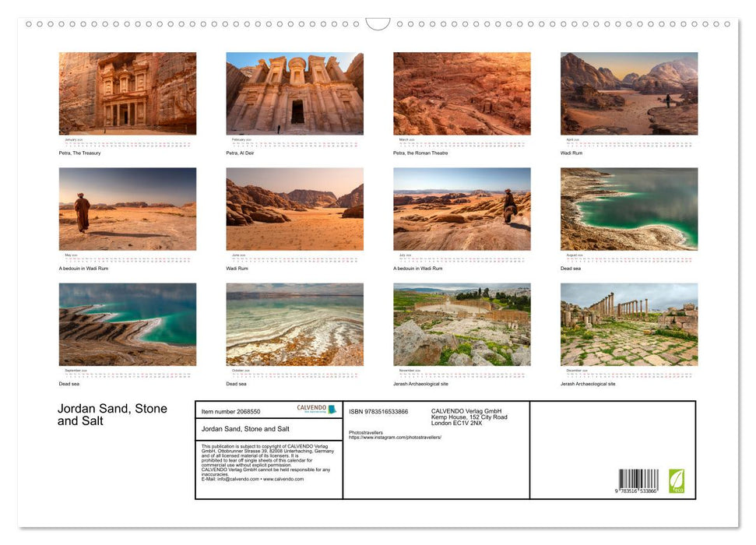Click the Jerash Archaeological site December photo
756x545 pixels.
point(628,324)
